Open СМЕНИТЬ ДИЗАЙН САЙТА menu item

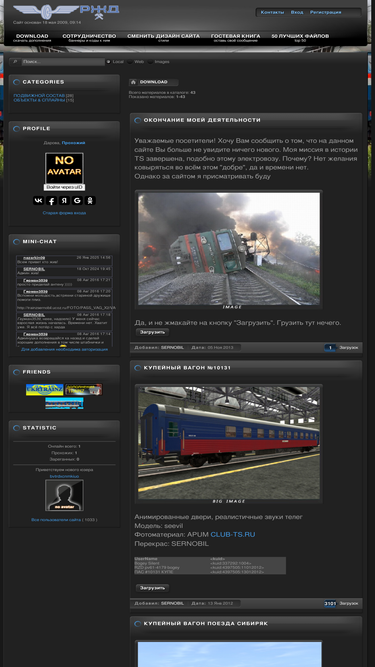coord(163,37)
